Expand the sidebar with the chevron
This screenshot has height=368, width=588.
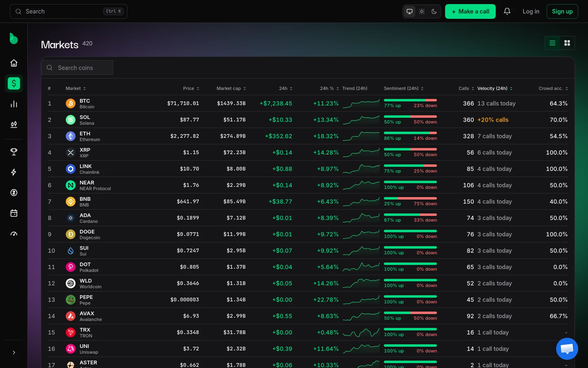coord(14,352)
